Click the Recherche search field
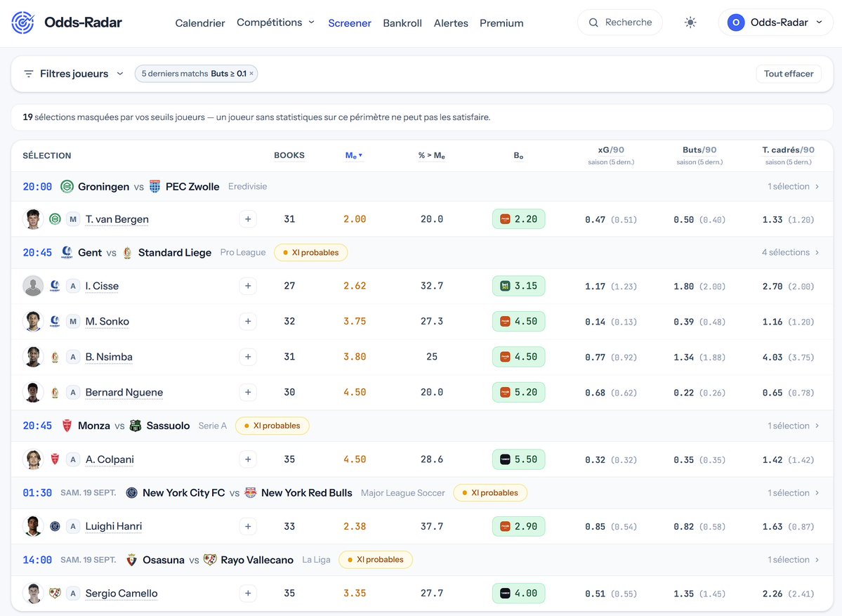This screenshot has width=842, height=616. point(619,22)
